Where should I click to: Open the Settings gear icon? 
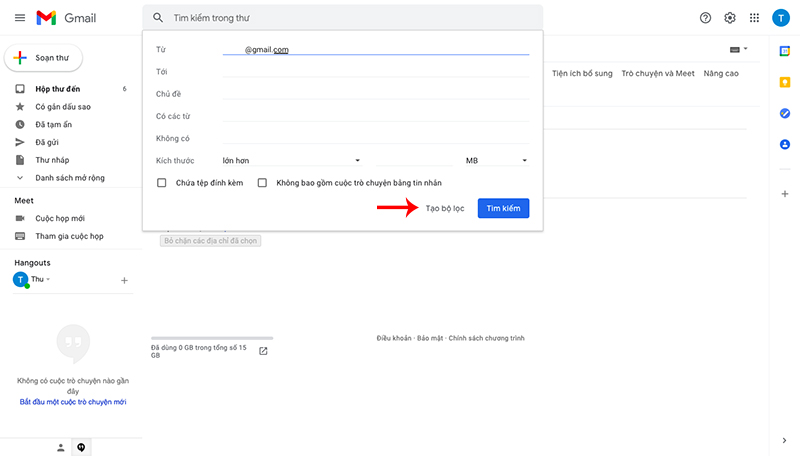730,18
